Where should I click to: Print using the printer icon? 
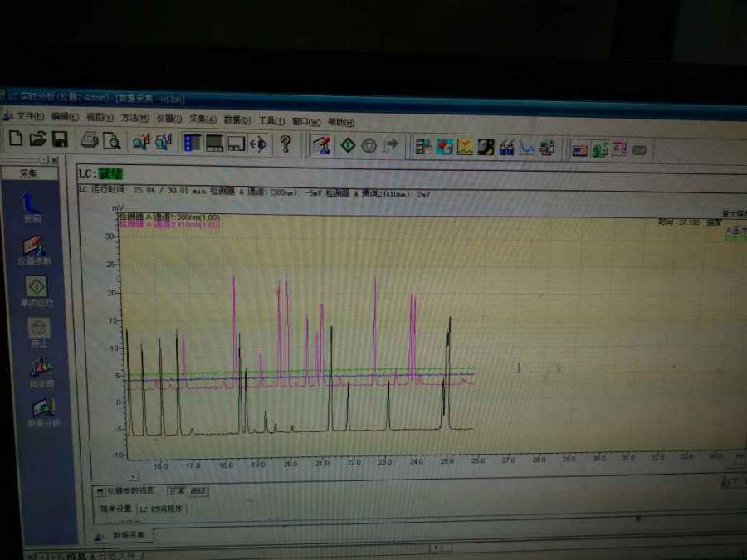pyautogui.click(x=89, y=140)
